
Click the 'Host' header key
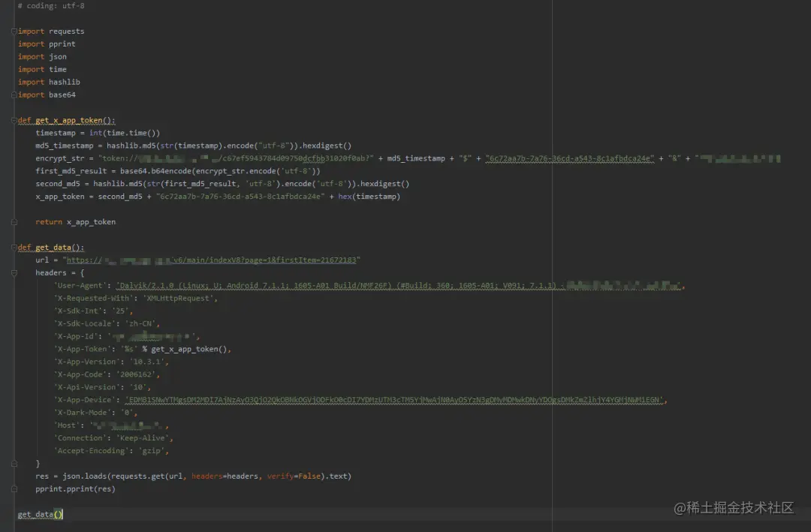click(67, 425)
